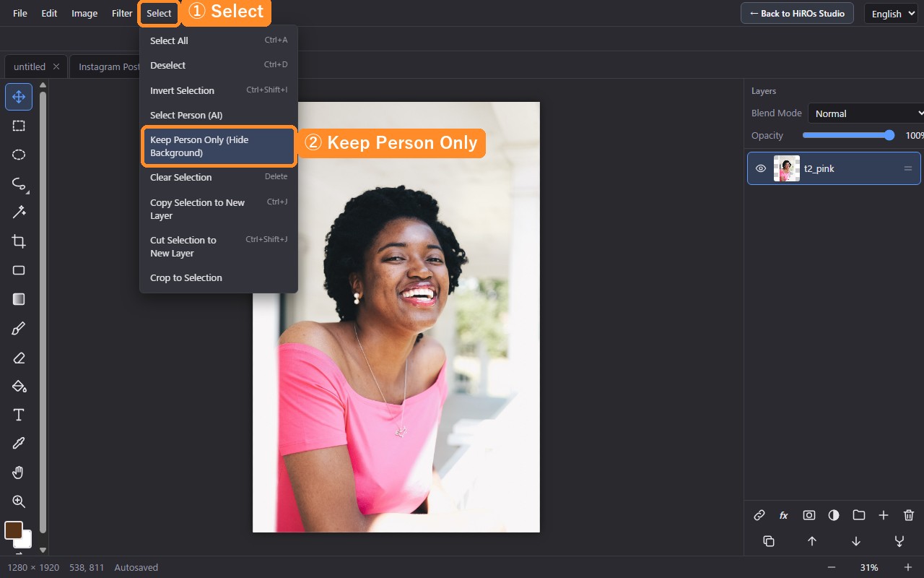Create a new layer group folder
This screenshot has height=578, width=924.
click(859, 515)
